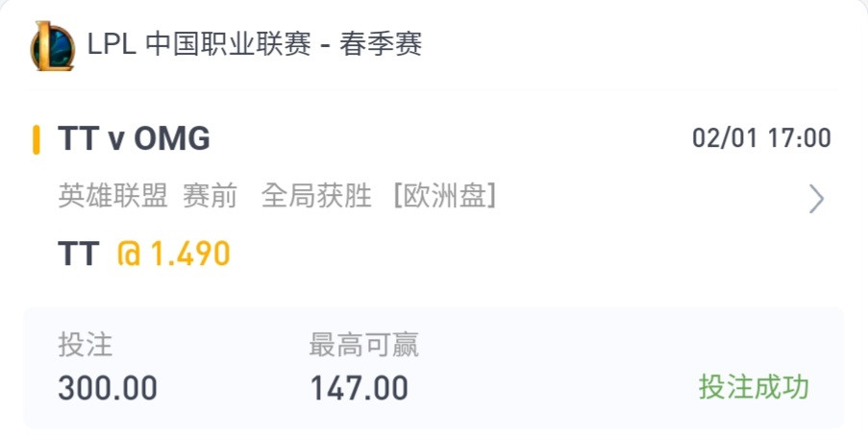Select the match time 02/01 17:00
868x435 pixels.
point(761,137)
